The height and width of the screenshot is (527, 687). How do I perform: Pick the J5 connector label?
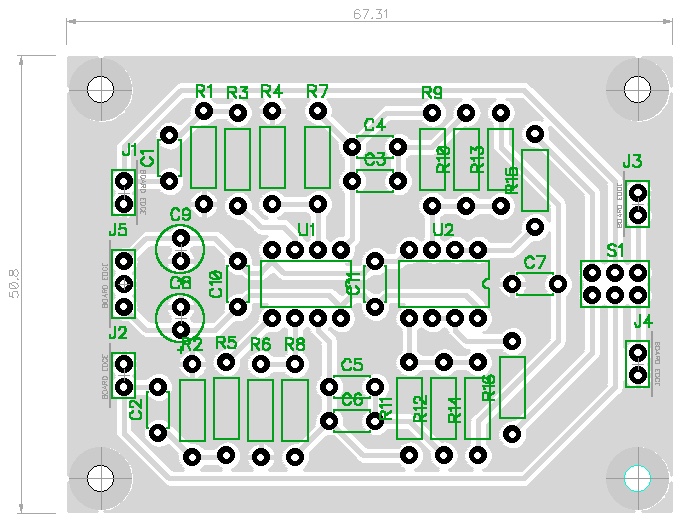pyautogui.click(x=117, y=230)
